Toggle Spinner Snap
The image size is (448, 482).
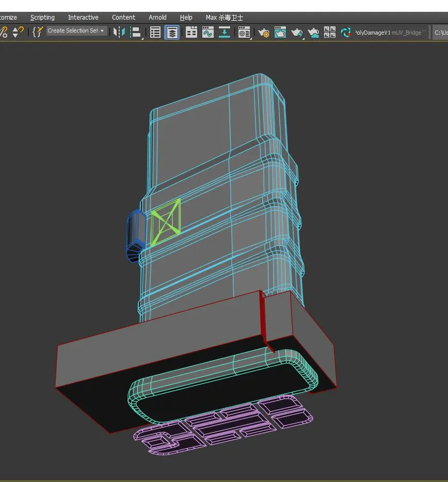pos(18,32)
